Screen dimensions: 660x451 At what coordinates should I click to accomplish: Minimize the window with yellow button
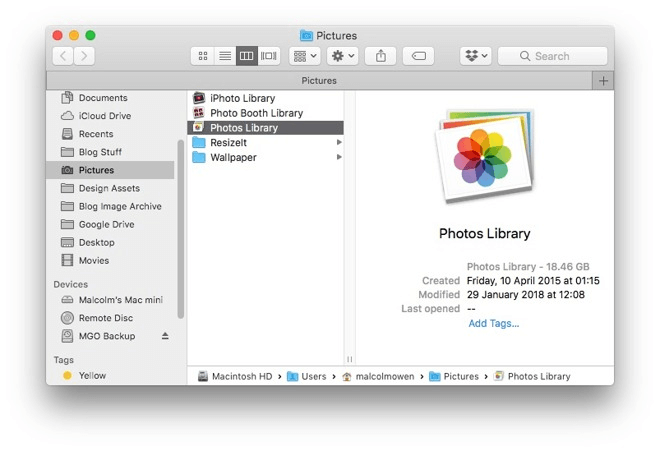[74, 35]
